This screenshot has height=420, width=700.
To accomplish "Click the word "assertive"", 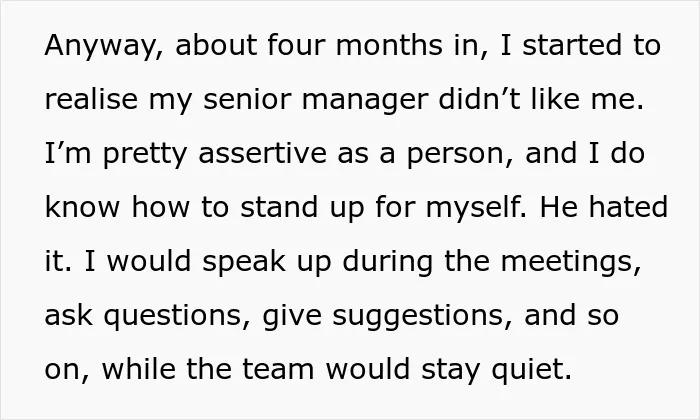I will pos(262,153).
